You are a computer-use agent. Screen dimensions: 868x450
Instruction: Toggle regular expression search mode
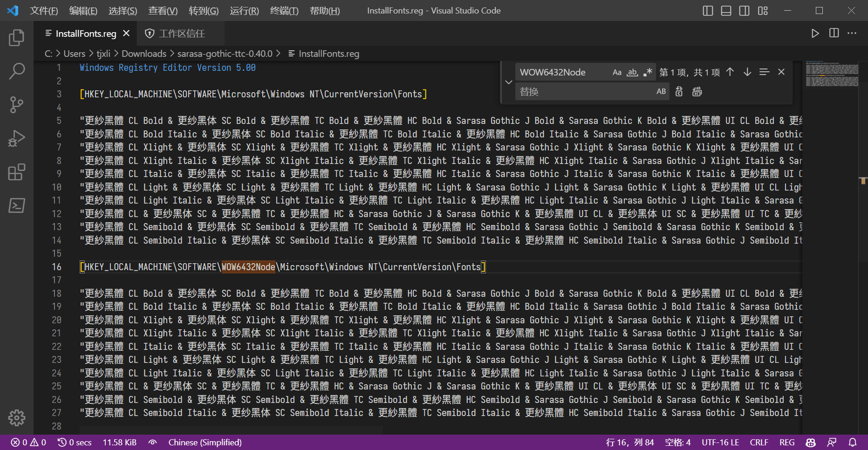(647, 72)
